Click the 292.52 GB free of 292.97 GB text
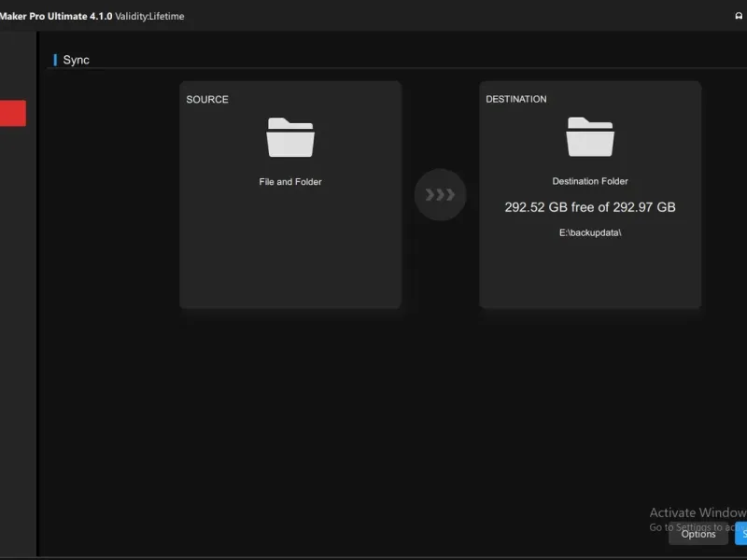 (590, 207)
